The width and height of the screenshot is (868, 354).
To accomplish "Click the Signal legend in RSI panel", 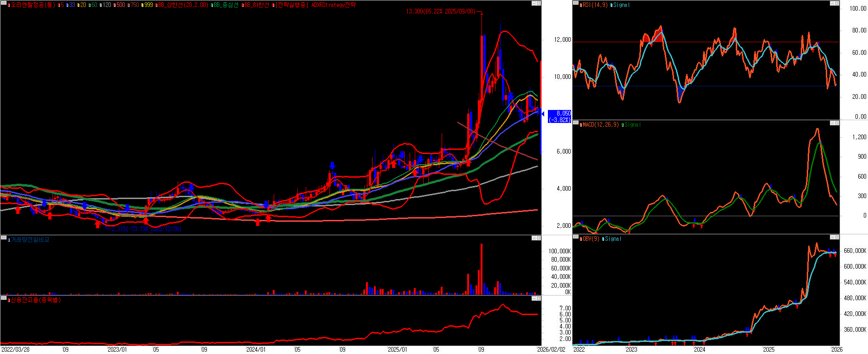I will 622,5.
